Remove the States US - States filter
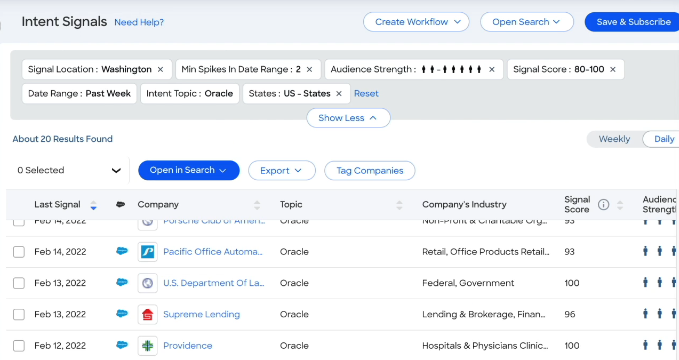This screenshot has width=679, height=360. (339, 94)
